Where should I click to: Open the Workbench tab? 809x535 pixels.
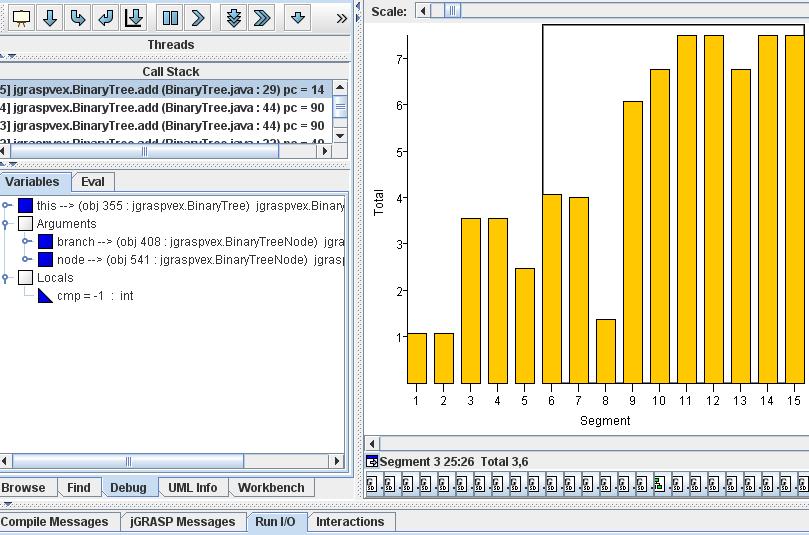point(271,488)
